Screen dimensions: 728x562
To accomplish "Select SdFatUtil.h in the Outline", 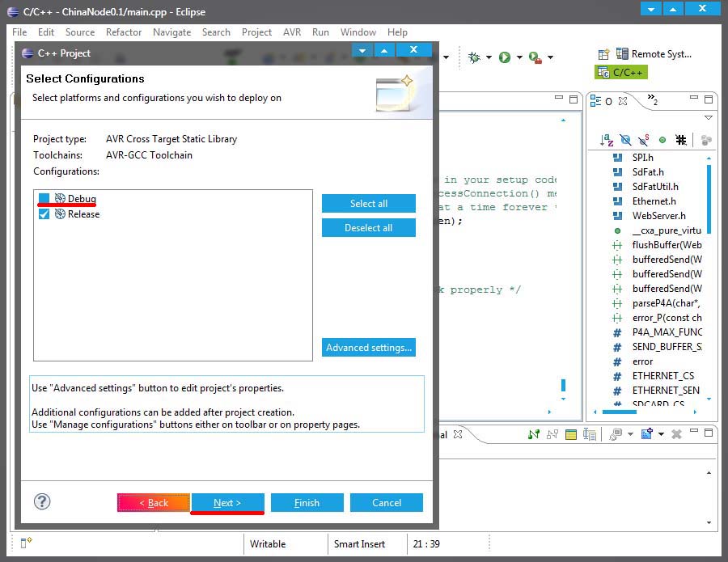I will tap(655, 187).
